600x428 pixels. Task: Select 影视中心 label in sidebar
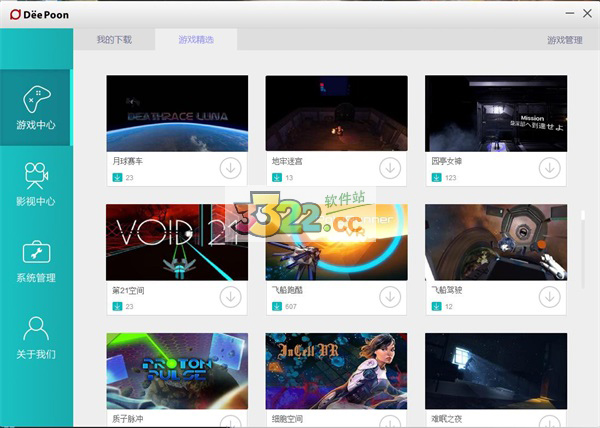(36, 201)
